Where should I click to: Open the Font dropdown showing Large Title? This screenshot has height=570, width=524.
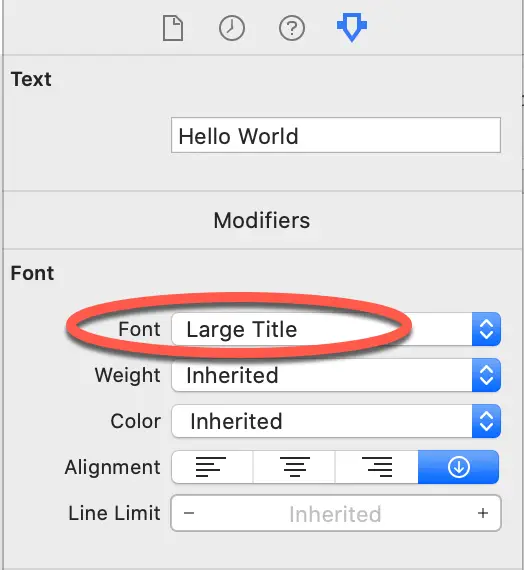tap(336, 329)
